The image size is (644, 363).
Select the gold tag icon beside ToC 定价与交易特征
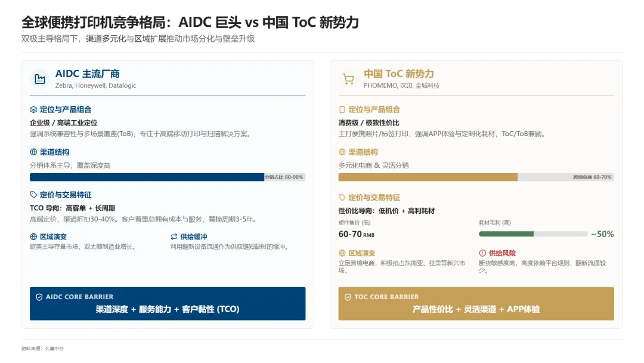coord(343,198)
